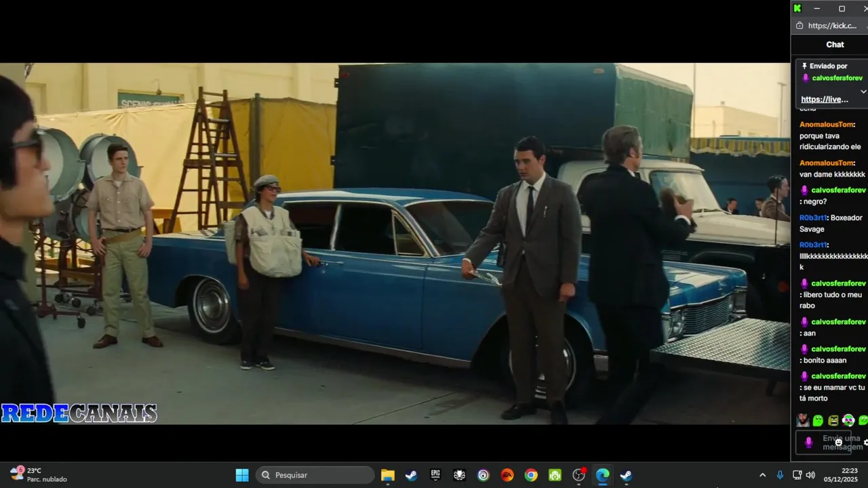Click R0b3rt1 on the 'Boxeador Savage' message
Image resolution: width=868 pixels, height=488 pixels.
pos(813,218)
